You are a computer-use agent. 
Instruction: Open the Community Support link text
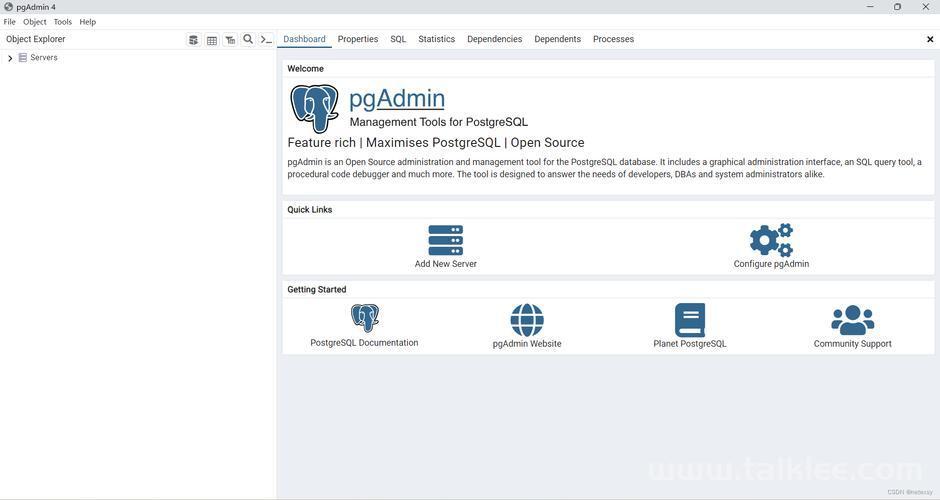point(852,344)
